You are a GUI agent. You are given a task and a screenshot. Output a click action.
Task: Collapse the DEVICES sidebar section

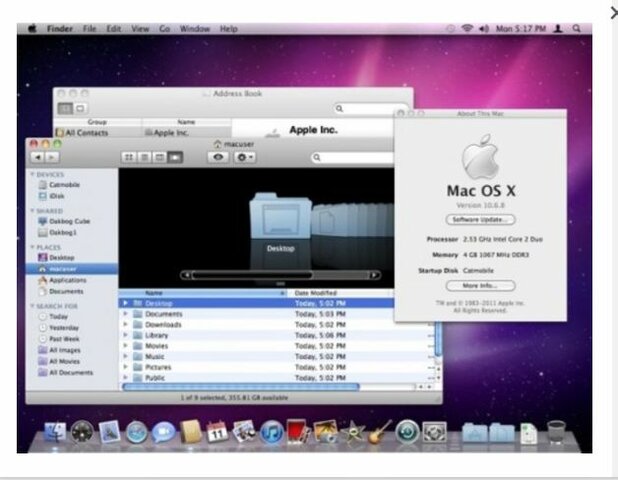click(32, 174)
